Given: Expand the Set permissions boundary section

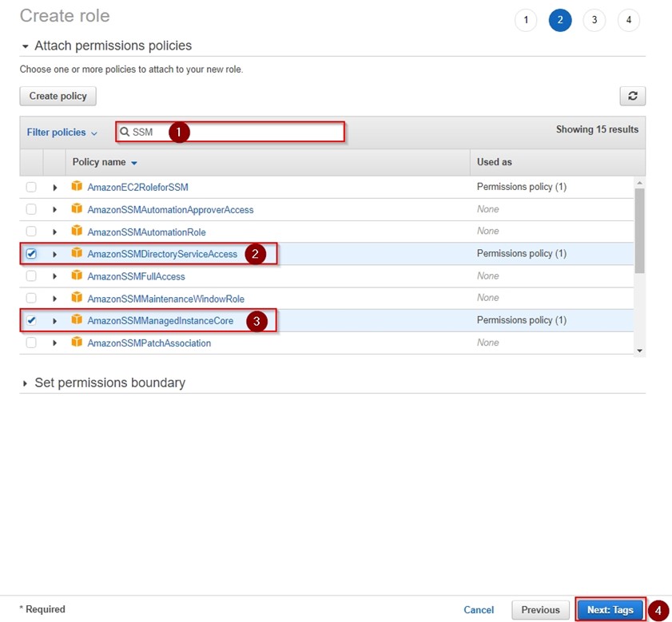Looking at the screenshot, I should (x=26, y=383).
